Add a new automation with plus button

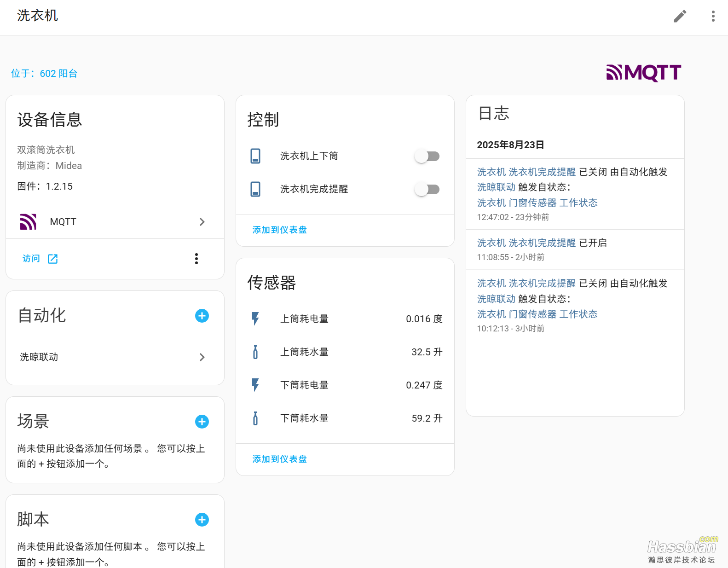click(x=202, y=316)
